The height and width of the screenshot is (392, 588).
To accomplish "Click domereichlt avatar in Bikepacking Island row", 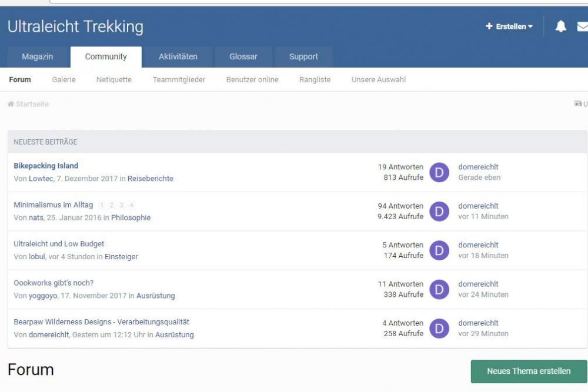I will [x=439, y=172].
